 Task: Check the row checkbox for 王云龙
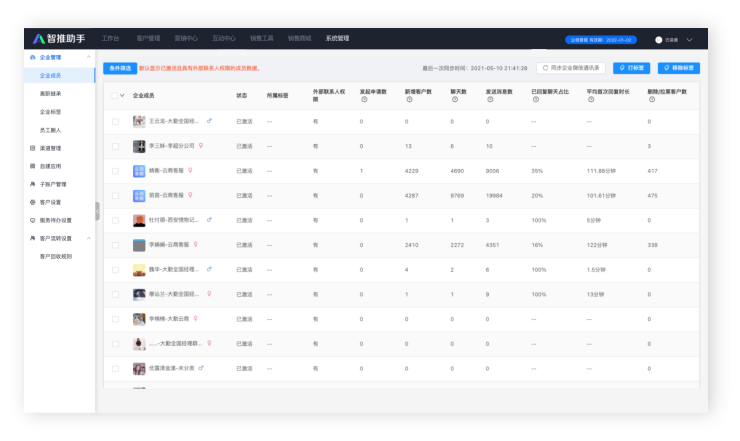click(115, 121)
